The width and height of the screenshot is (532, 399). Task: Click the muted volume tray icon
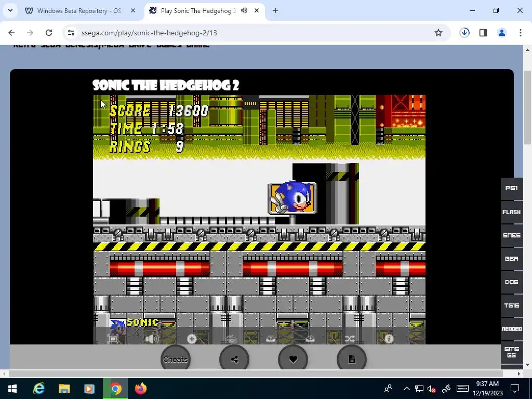(431, 389)
